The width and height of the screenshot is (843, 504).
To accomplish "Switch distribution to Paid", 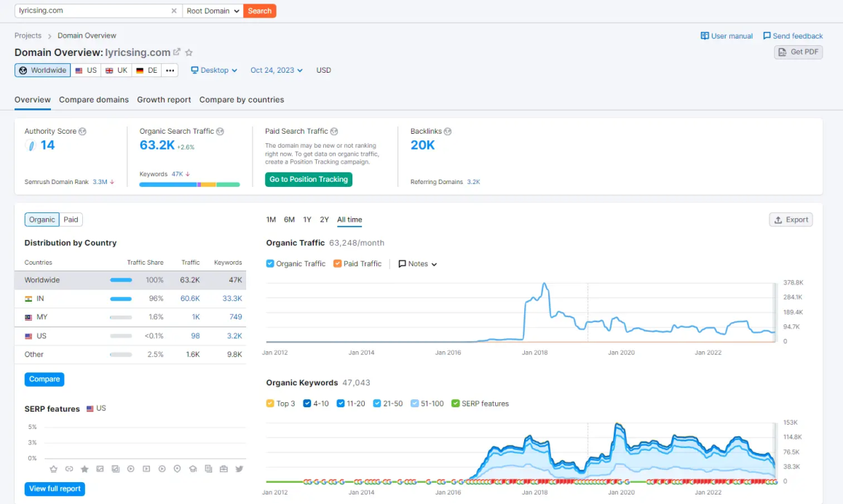I will tap(71, 219).
